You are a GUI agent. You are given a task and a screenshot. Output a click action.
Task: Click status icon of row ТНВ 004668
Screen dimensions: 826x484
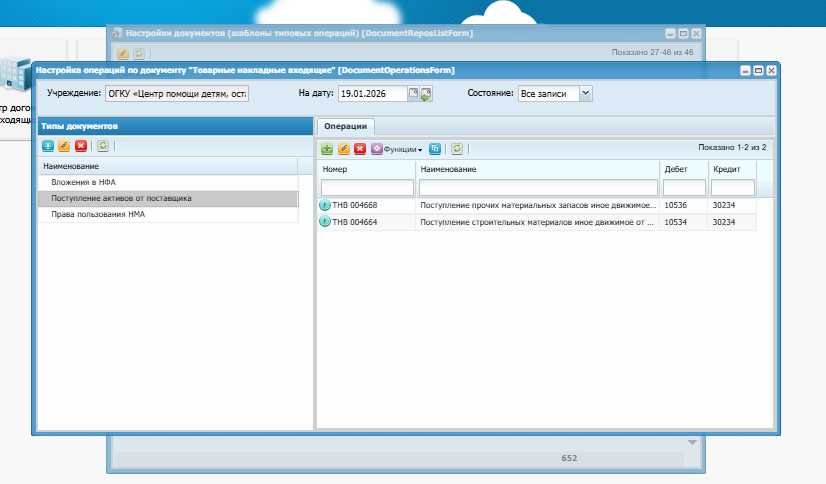point(325,205)
